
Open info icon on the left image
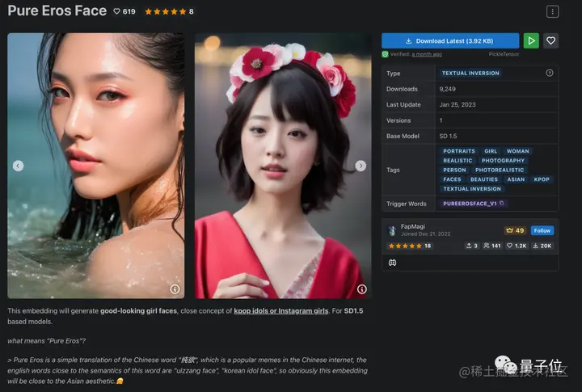(x=175, y=289)
